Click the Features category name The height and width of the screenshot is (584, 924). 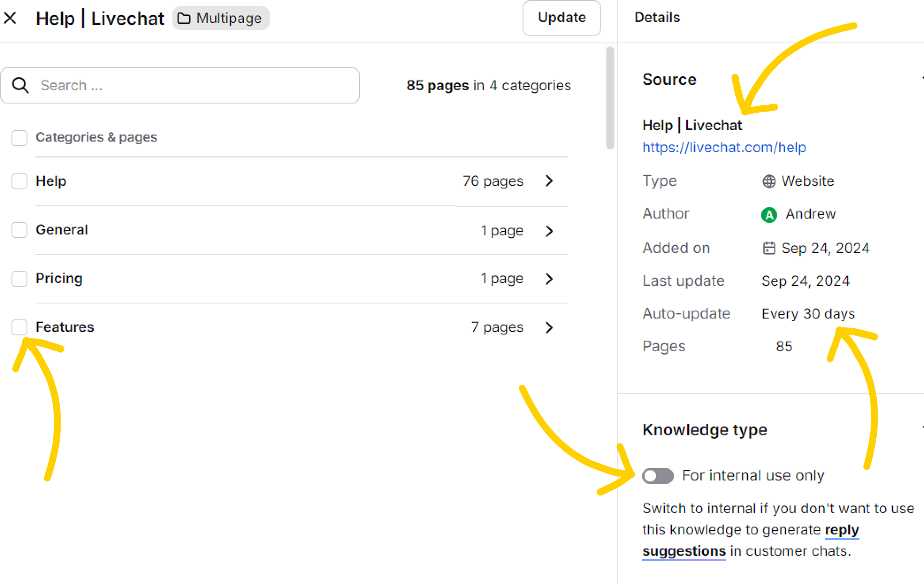[65, 327]
